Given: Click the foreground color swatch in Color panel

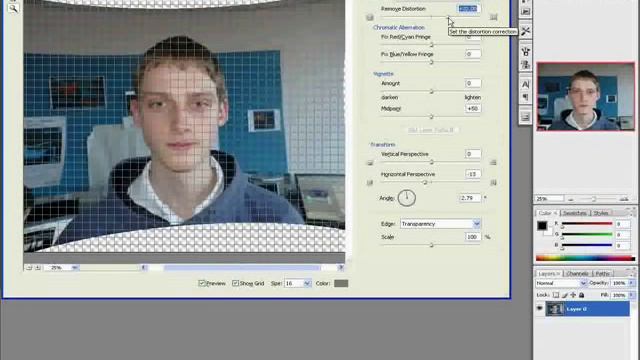Looking at the screenshot, I should tap(542, 225).
